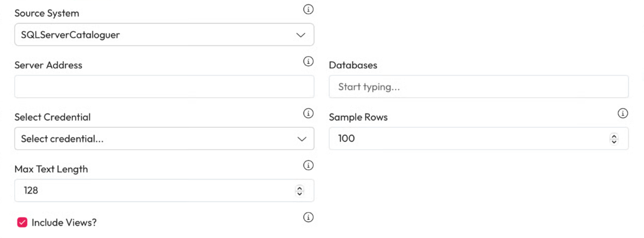This screenshot has height=238, width=644.
Task: Decrease the Sample Rows value
Action: pos(614,142)
